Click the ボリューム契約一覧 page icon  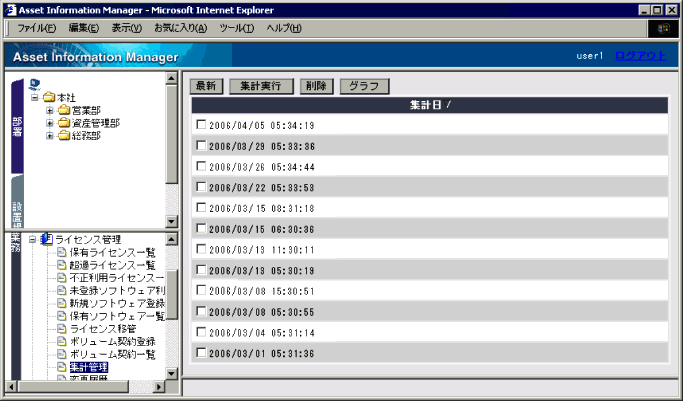click(x=62, y=354)
